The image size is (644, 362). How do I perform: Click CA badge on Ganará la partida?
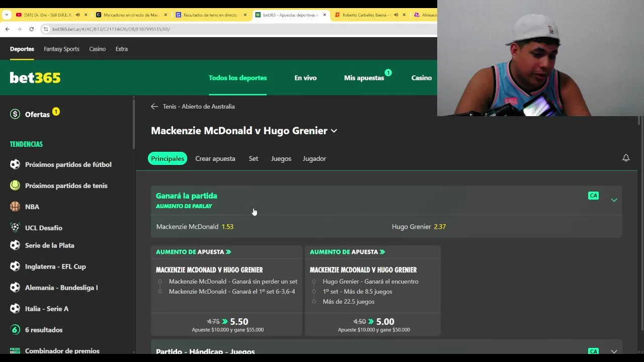tap(594, 196)
